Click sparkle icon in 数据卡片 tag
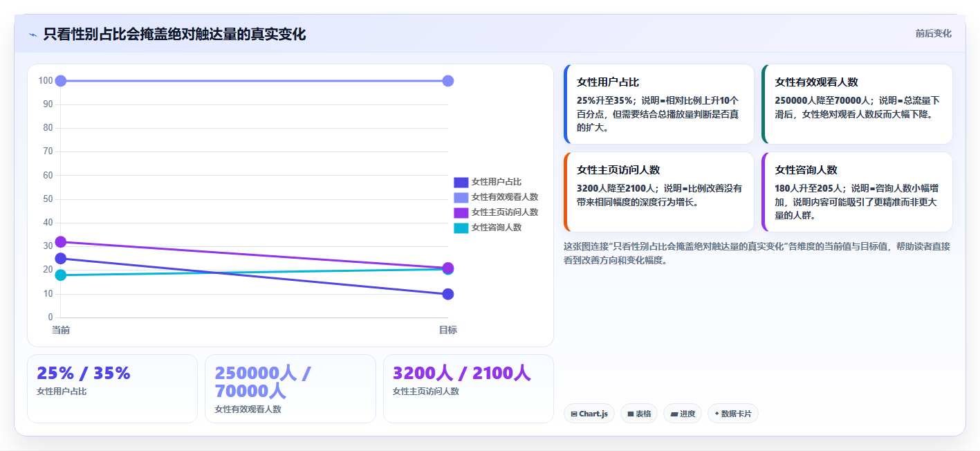The width and height of the screenshot is (980, 451). point(716,414)
